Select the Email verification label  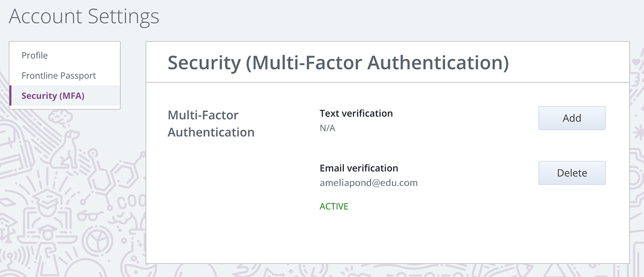pyautogui.click(x=359, y=168)
